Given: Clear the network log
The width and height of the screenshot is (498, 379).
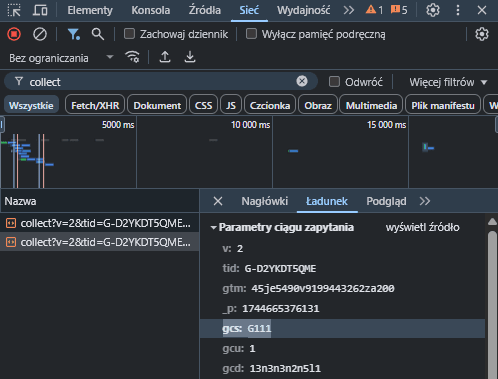Looking at the screenshot, I should 40,34.
